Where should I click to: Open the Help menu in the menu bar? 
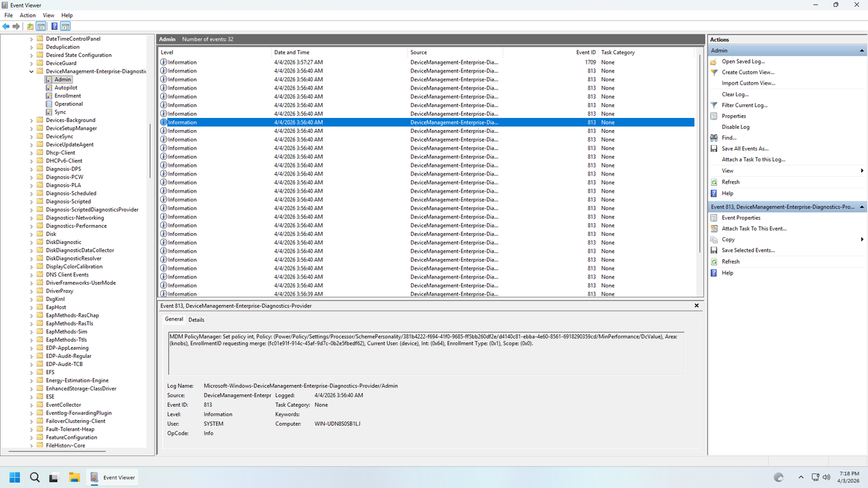coord(67,15)
